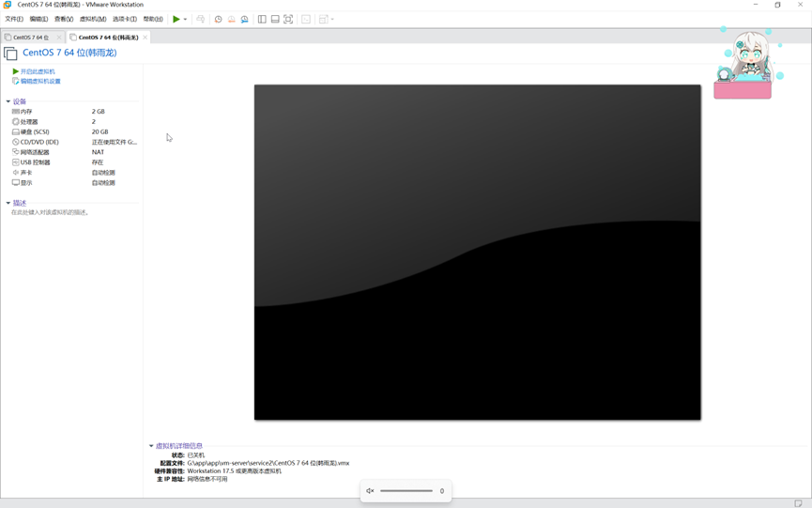Select the 处理器 device row
The image size is (812, 508).
click(x=74, y=122)
